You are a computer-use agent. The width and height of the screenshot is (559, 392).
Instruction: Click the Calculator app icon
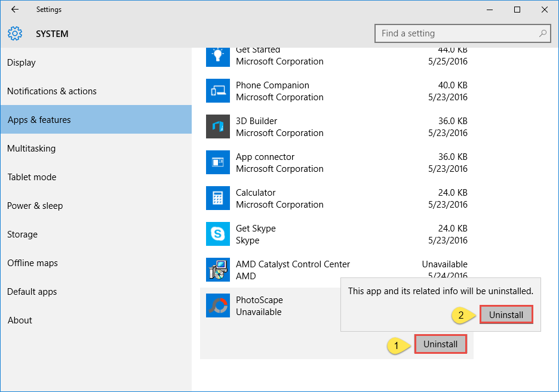218,198
